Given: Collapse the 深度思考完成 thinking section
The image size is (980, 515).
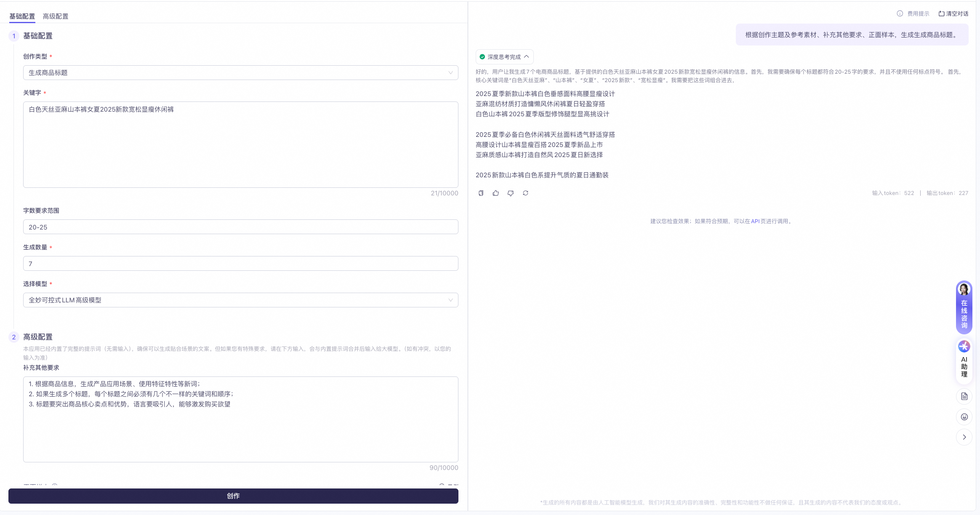Looking at the screenshot, I should pyautogui.click(x=526, y=57).
